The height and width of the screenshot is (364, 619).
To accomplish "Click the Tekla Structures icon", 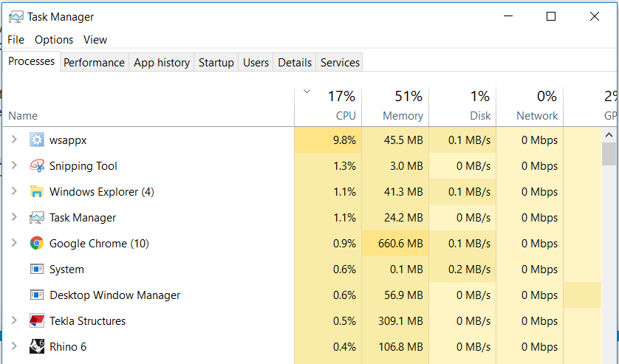I will point(37,320).
